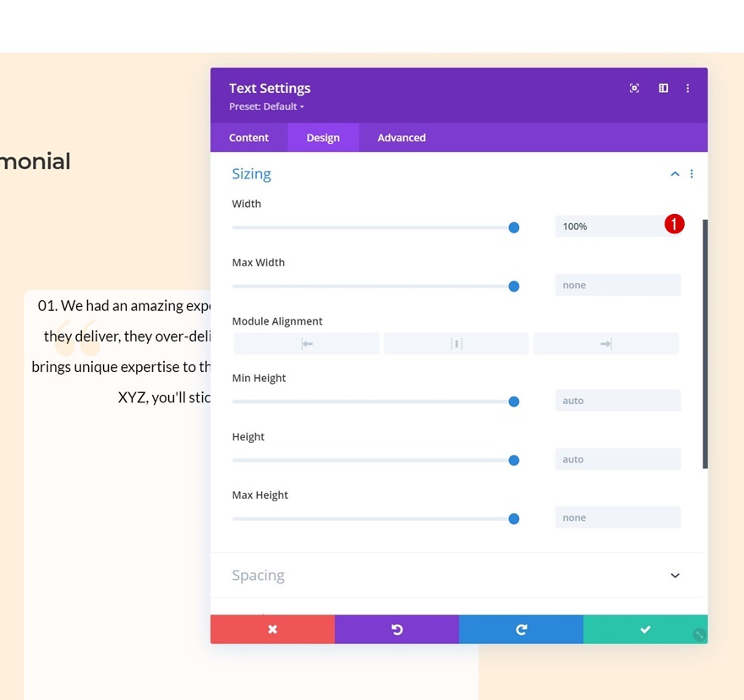Open the Sizing section options menu
Viewport: 744px width, 700px height.
coord(692,173)
